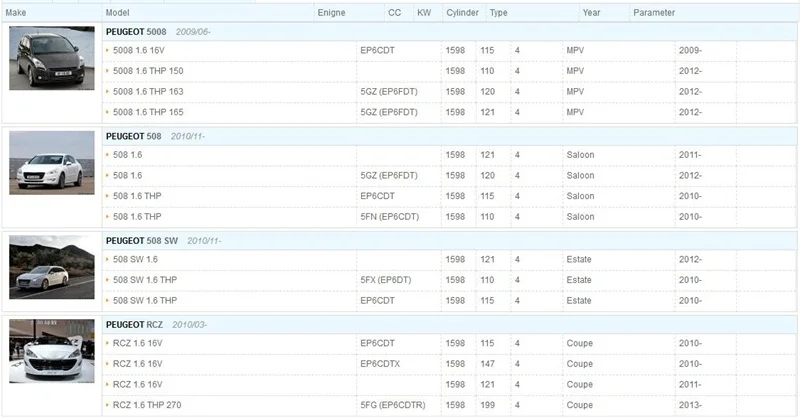Click the PEUGEOT 508 group heading

pyautogui.click(x=134, y=136)
